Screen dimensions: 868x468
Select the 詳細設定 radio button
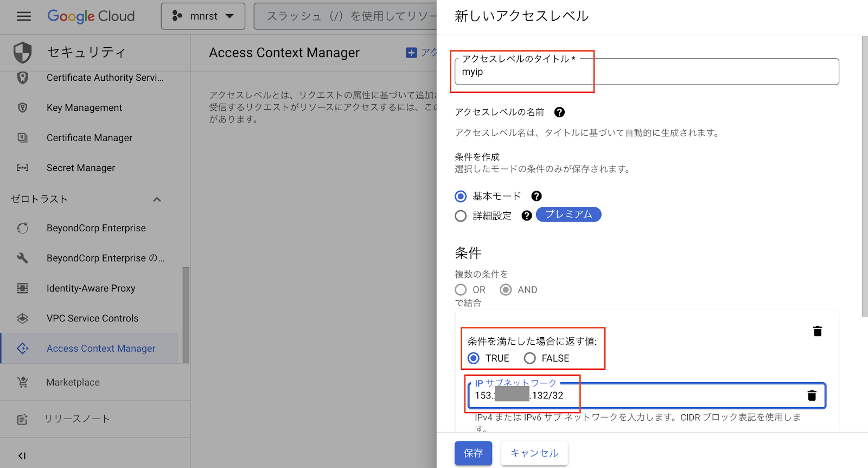461,216
